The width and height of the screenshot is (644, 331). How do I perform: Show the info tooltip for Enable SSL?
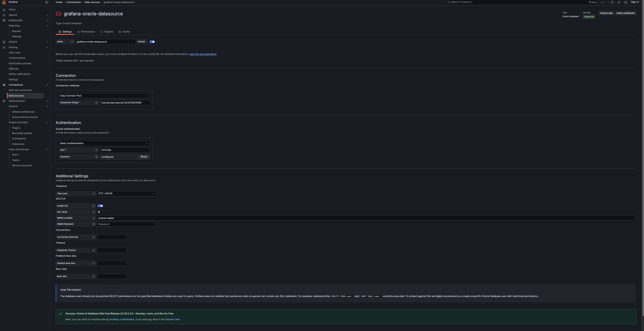coord(94,206)
